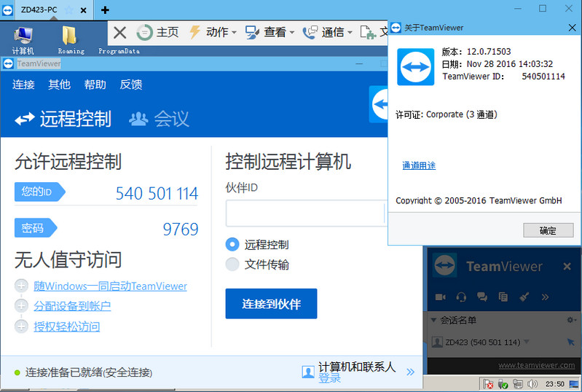Click the 登录 link under 计算机和联系人

click(329, 378)
